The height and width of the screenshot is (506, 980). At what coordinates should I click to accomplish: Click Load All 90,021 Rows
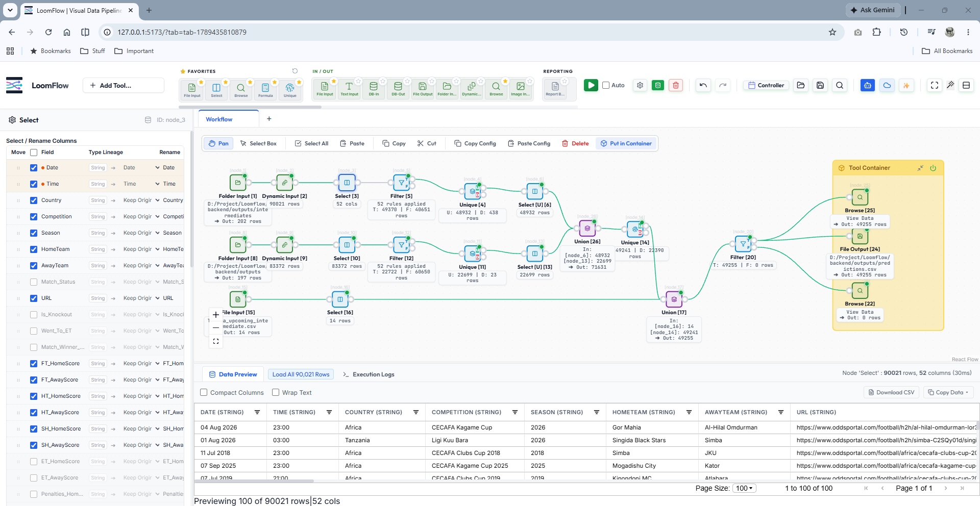[301, 374]
